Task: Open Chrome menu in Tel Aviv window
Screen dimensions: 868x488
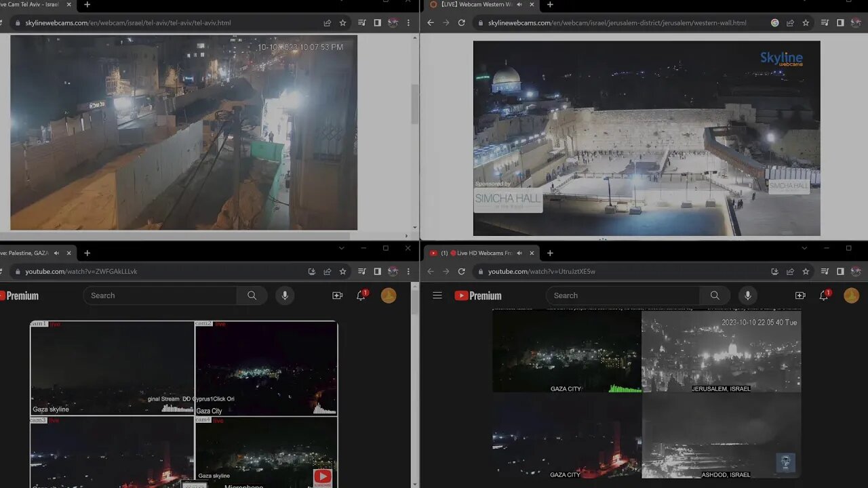Action: [409, 23]
